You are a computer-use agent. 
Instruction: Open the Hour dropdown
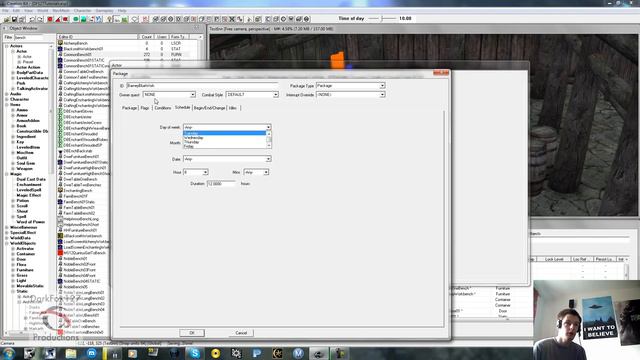[205, 172]
